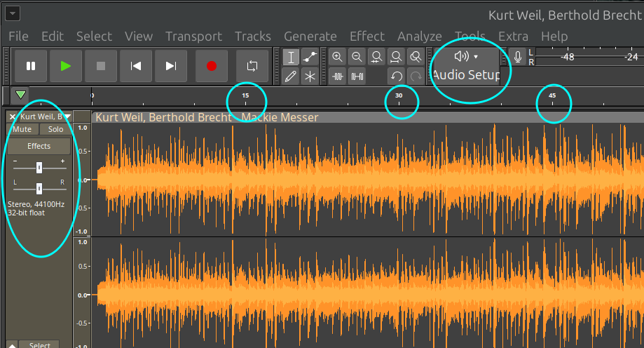644x348 pixels.
Task: Open the Generate menu
Action: point(310,36)
